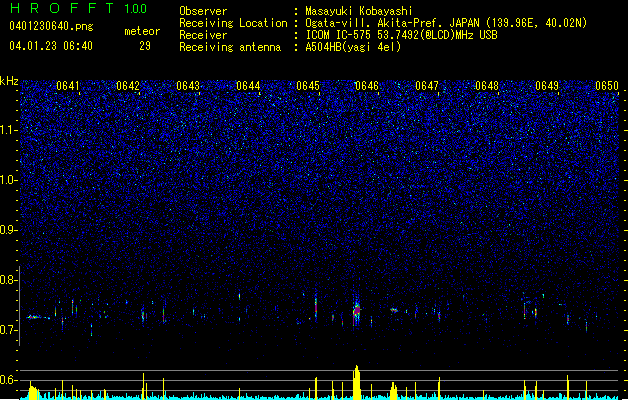Click the version number 1.0.0

coord(136,9)
